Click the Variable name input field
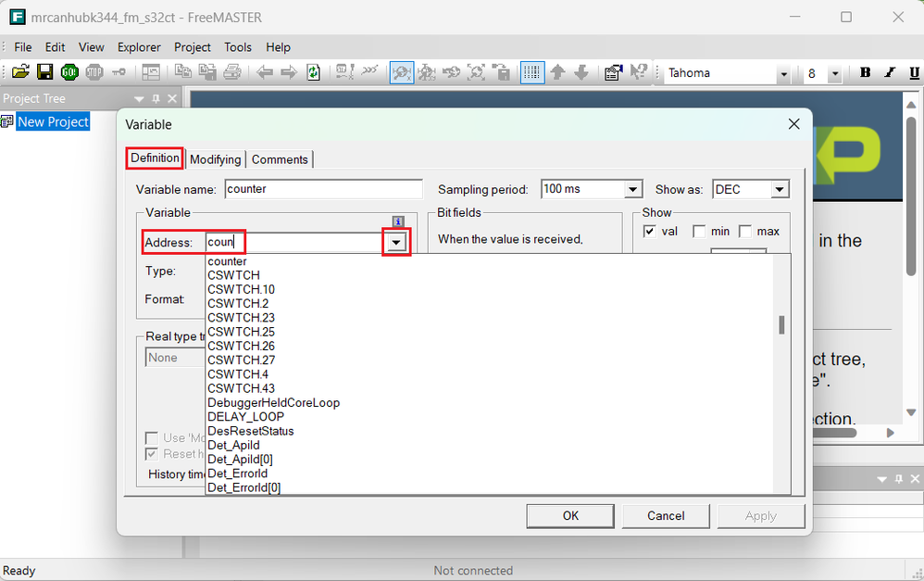Screen dimensions: 924x581 323,189
